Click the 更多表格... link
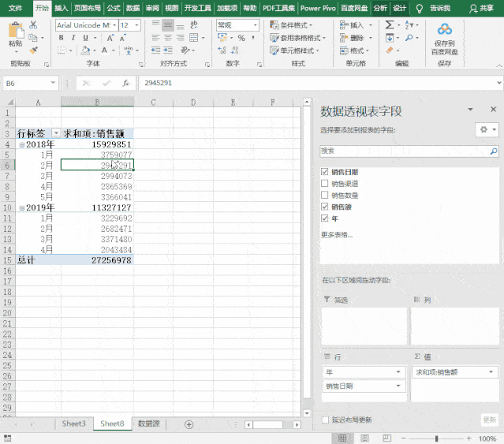This screenshot has width=504, height=444. click(x=337, y=234)
